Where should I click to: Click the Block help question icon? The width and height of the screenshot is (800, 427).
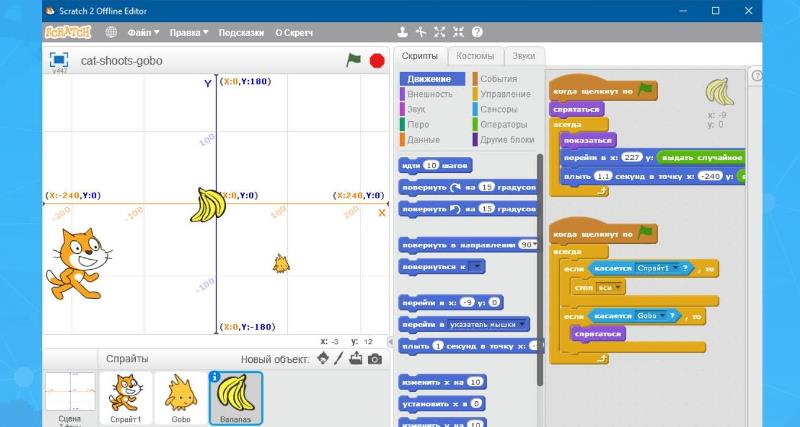tap(477, 32)
